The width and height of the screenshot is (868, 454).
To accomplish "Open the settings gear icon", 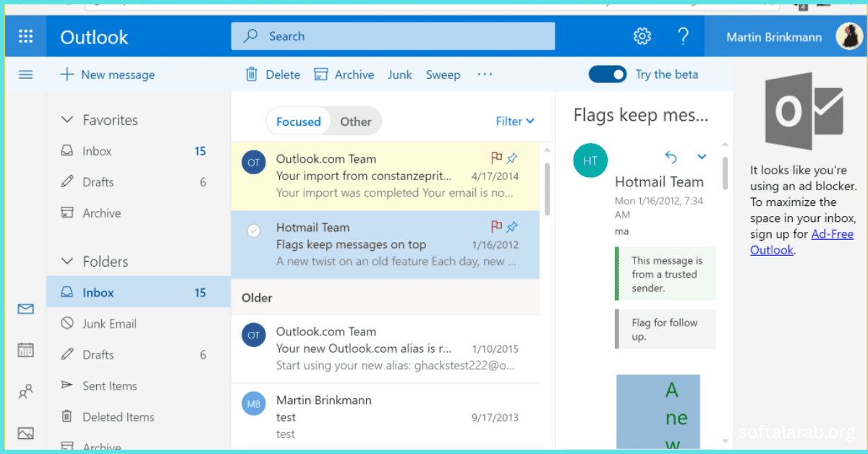I will tap(642, 36).
